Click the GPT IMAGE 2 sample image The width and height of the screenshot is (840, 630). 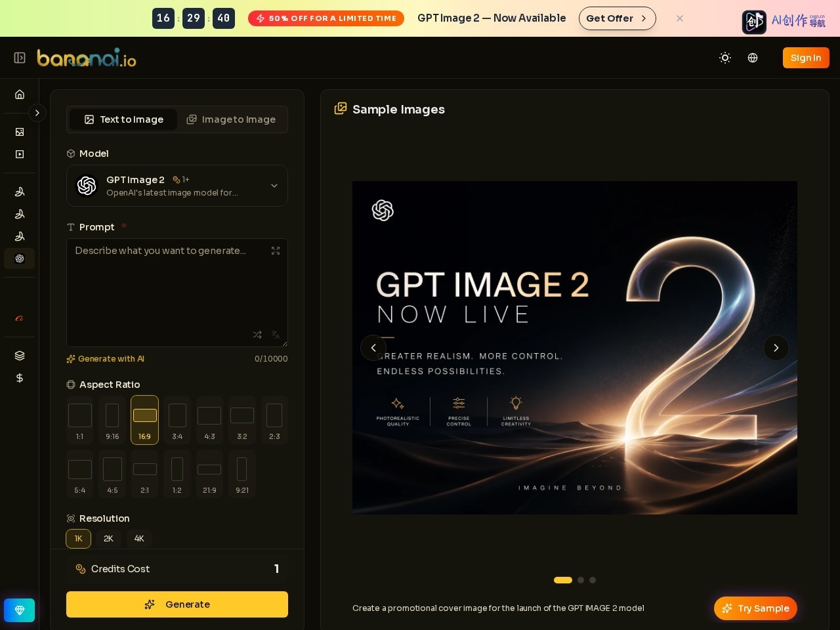pyautogui.click(x=575, y=348)
